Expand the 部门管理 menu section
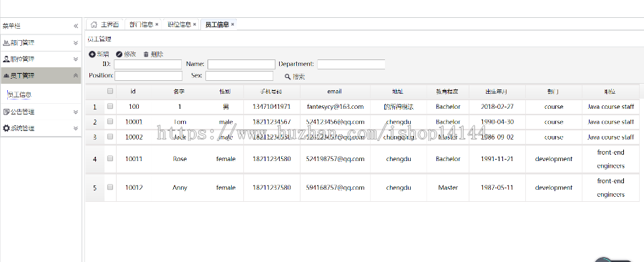This screenshot has height=262, width=644. click(76, 43)
